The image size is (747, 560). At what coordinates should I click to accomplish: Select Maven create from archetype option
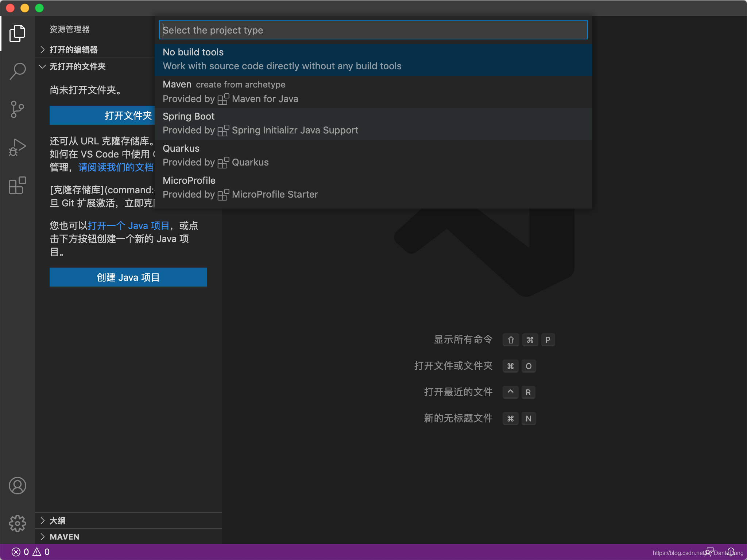coord(373,92)
